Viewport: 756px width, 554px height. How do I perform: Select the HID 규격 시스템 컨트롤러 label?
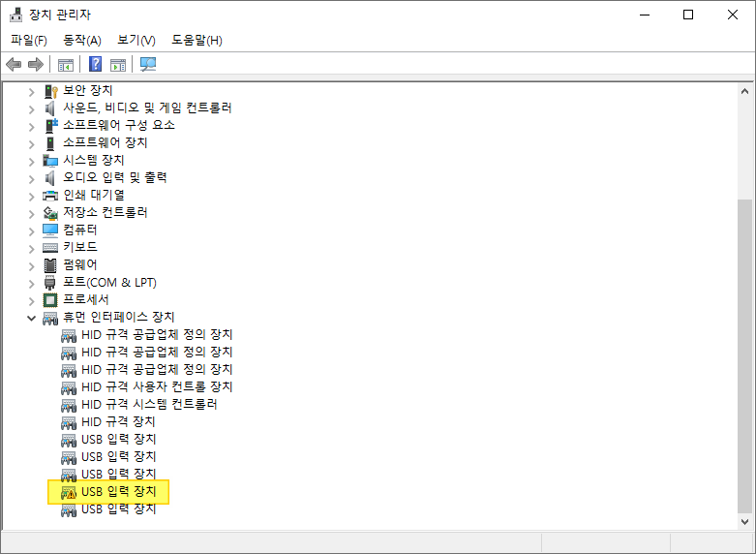point(149,405)
